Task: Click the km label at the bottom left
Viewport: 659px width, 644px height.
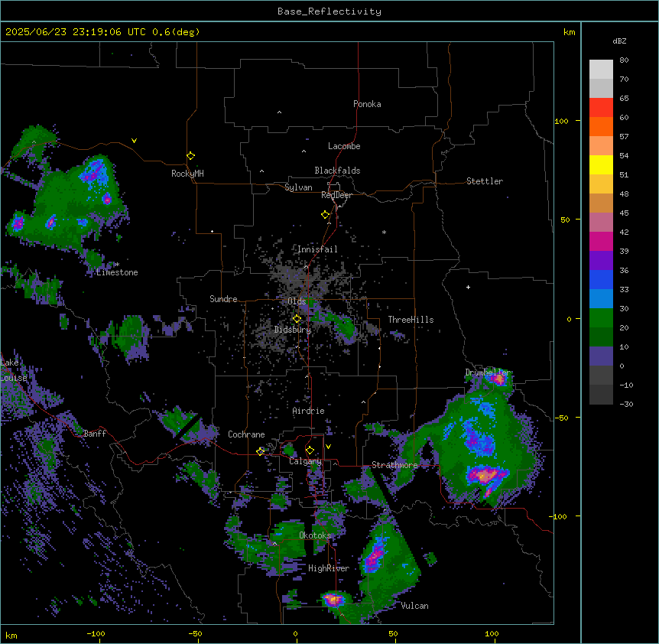Action: [x=11, y=635]
